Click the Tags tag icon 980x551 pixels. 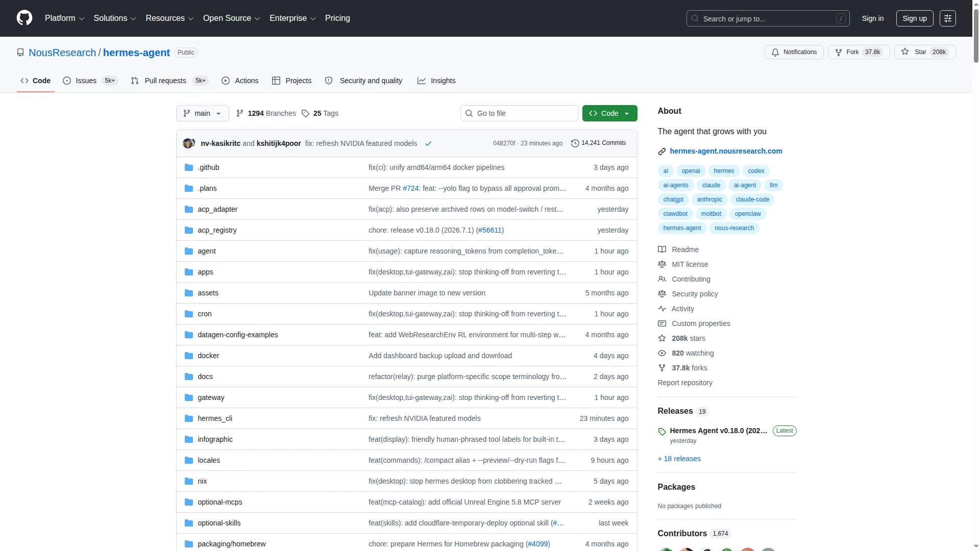pyautogui.click(x=305, y=113)
